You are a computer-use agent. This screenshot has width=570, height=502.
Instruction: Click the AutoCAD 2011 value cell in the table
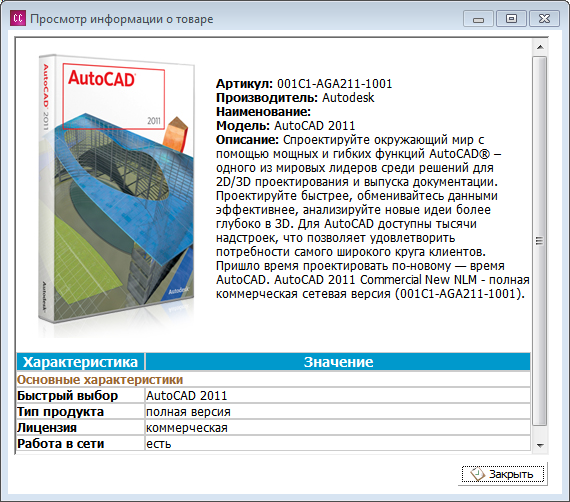pos(338,395)
